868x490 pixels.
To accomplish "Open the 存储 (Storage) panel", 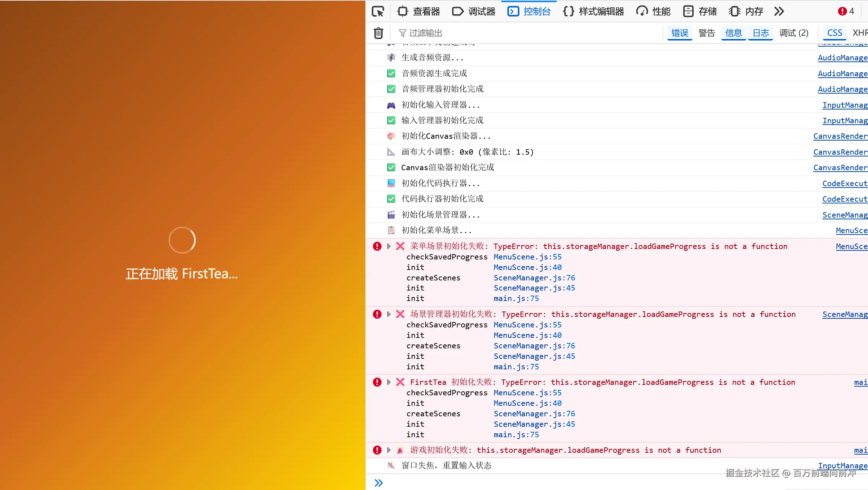I will (699, 11).
